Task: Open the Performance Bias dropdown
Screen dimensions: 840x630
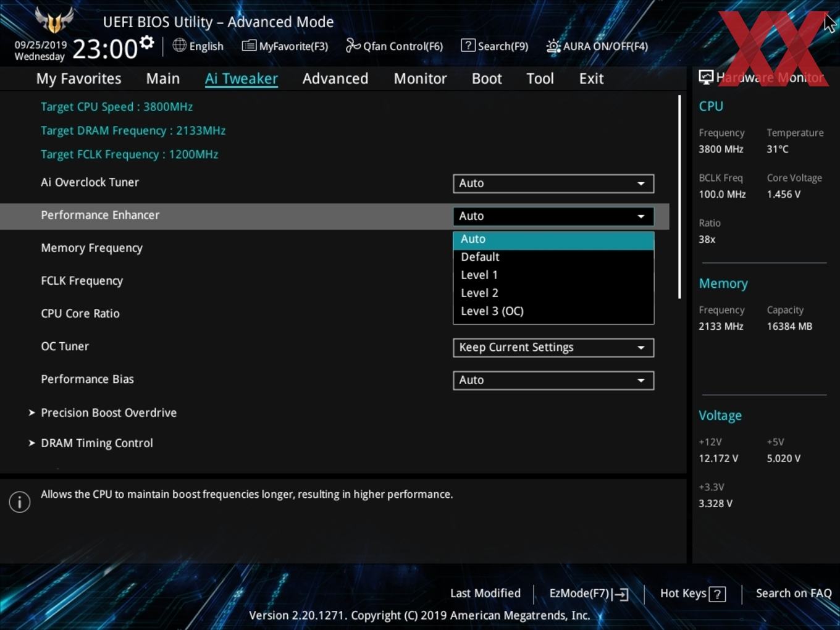Action: click(553, 380)
